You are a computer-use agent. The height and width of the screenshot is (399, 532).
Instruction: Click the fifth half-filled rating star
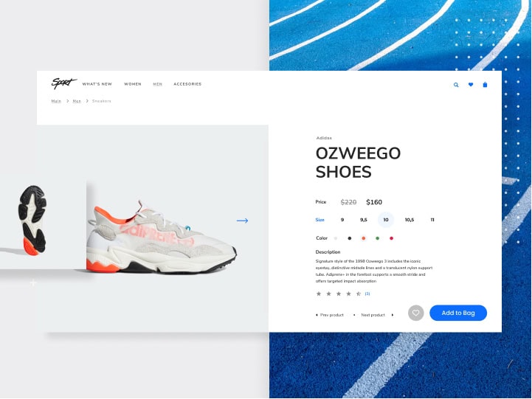(359, 294)
